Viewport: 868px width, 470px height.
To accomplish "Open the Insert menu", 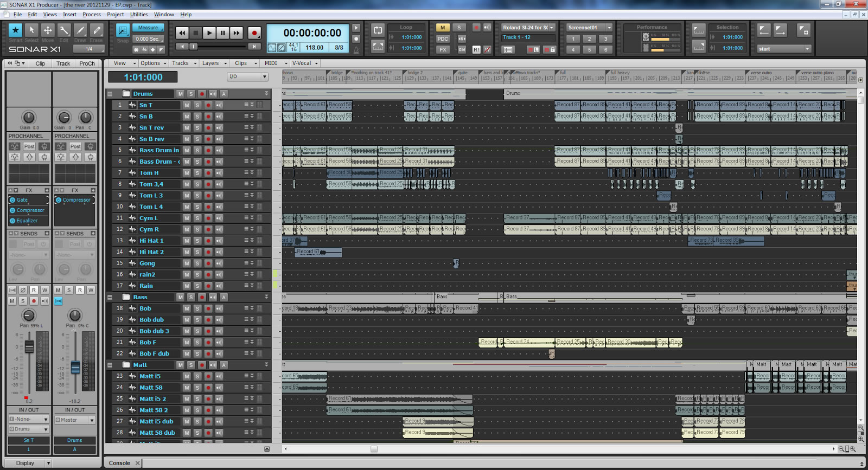I will (x=69, y=15).
